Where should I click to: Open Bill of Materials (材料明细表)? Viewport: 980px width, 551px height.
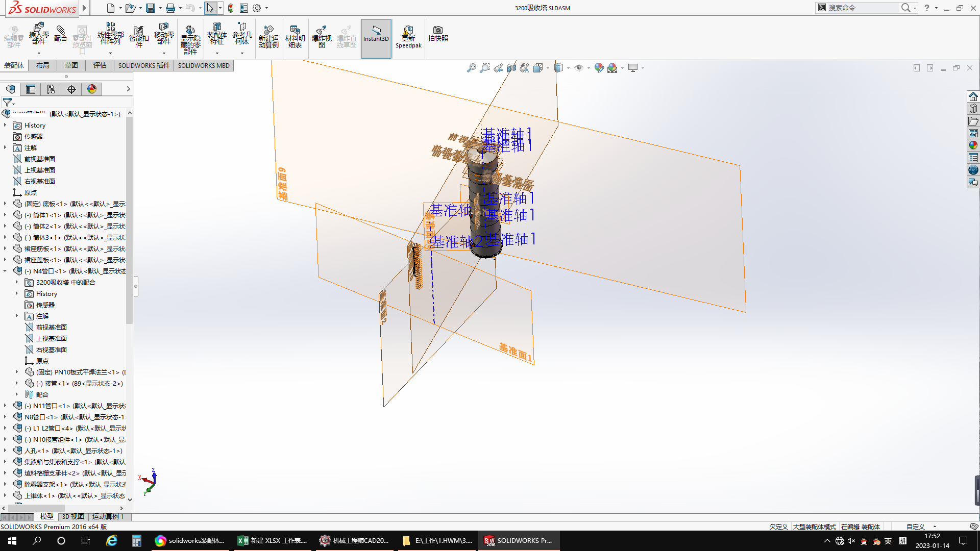(x=295, y=36)
